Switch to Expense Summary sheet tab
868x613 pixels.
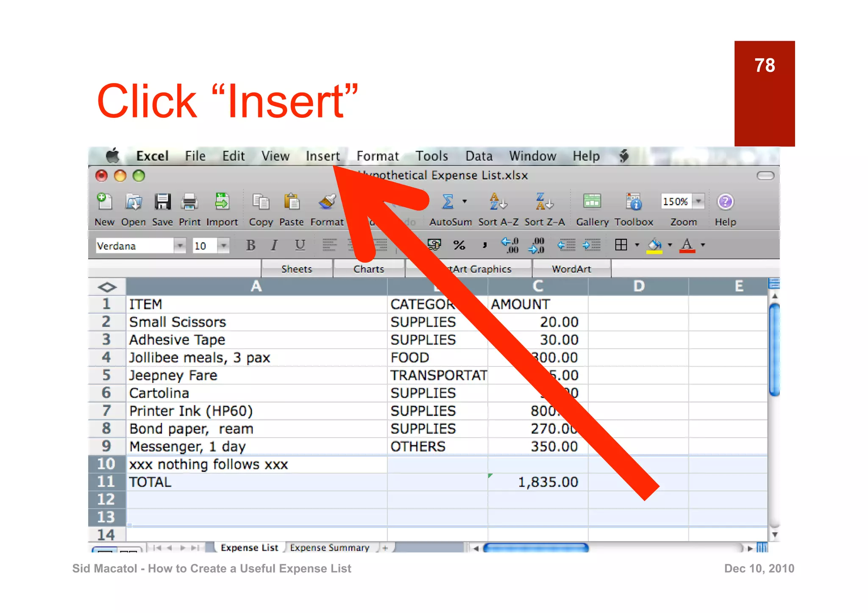pos(330,547)
